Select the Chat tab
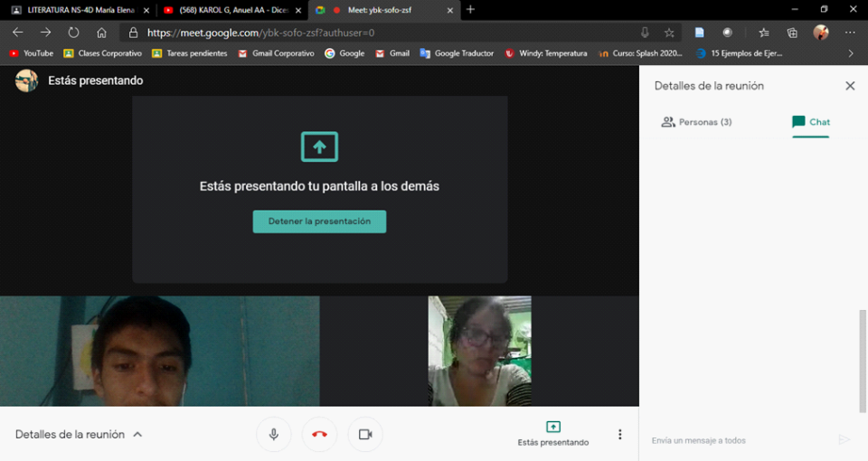Image resolution: width=868 pixels, height=461 pixels. point(810,122)
